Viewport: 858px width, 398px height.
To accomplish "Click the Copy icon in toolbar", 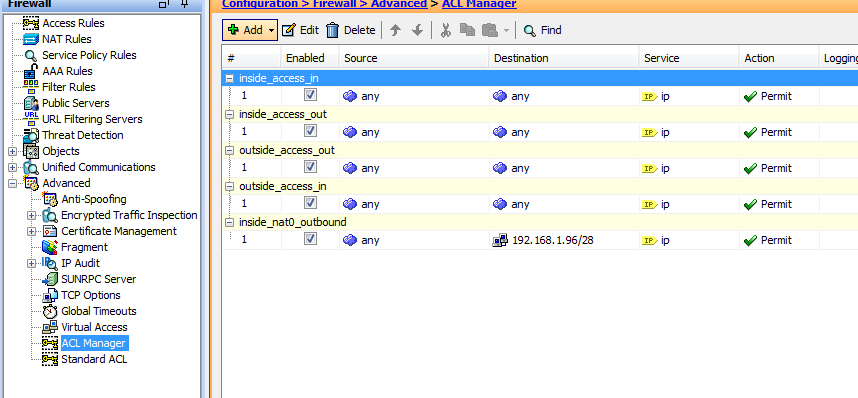I will point(467,30).
